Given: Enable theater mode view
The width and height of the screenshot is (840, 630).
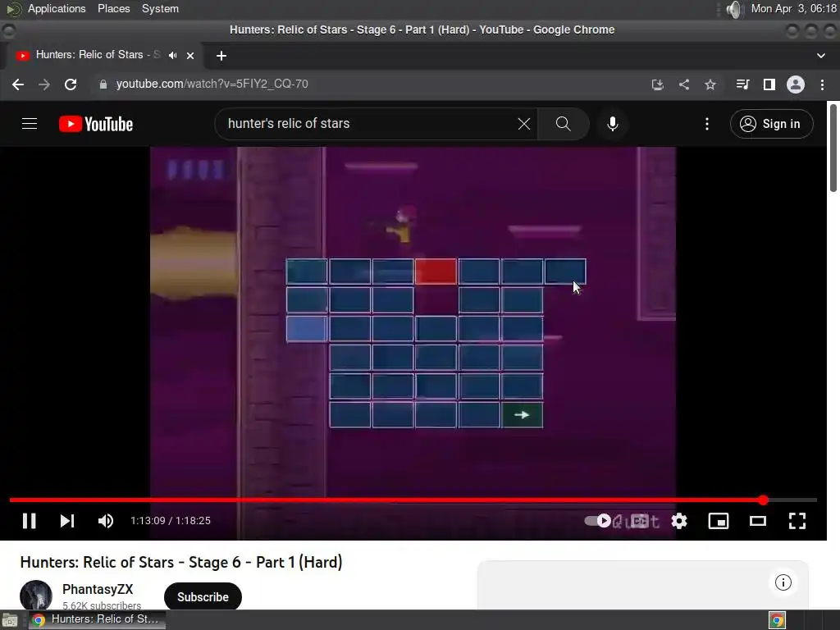Looking at the screenshot, I should 757,521.
